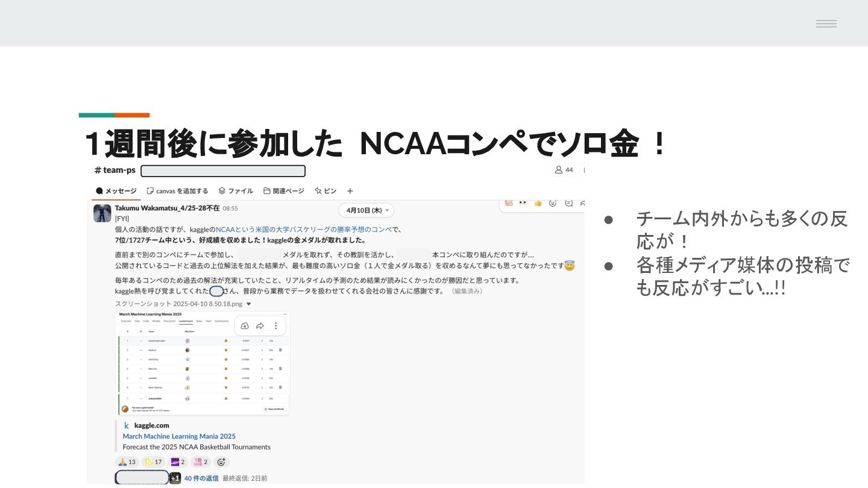
Task: Toggle the praying hands reaction with 13
Action: coord(127,462)
